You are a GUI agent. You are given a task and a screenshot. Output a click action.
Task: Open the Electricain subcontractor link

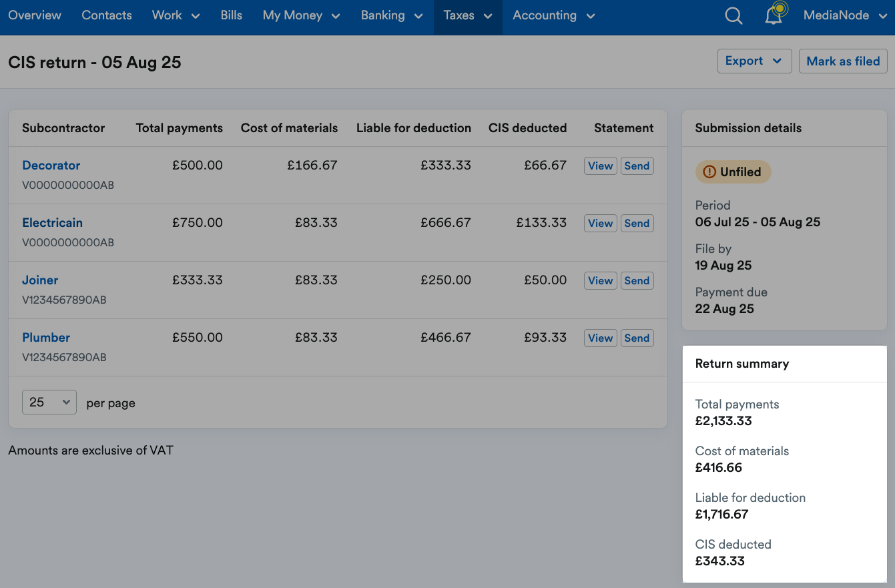point(52,222)
